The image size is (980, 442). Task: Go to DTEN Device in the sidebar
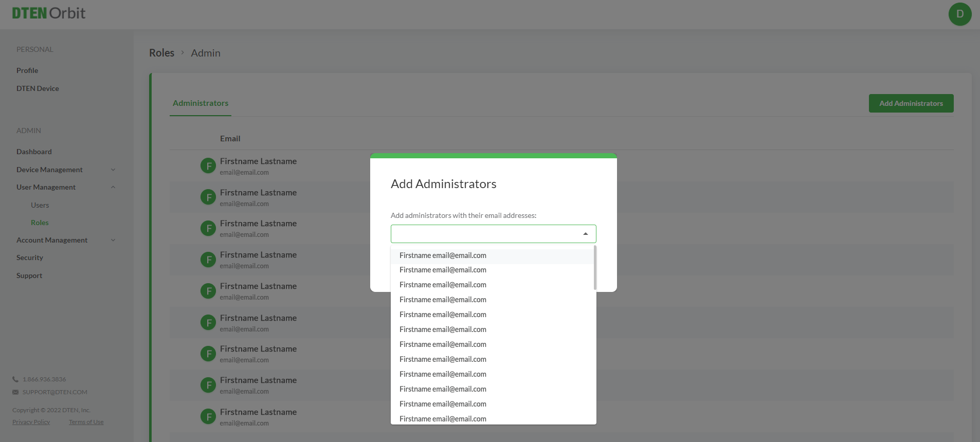click(x=38, y=88)
